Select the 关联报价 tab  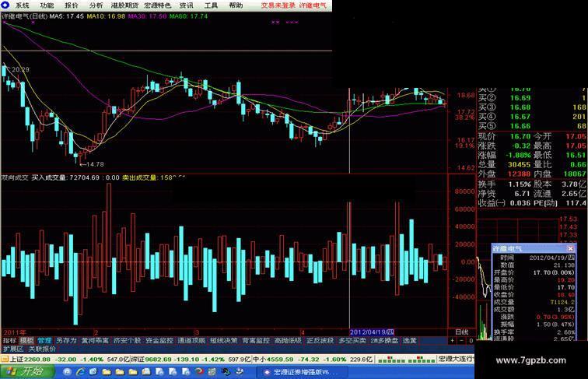click(x=42, y=349)
